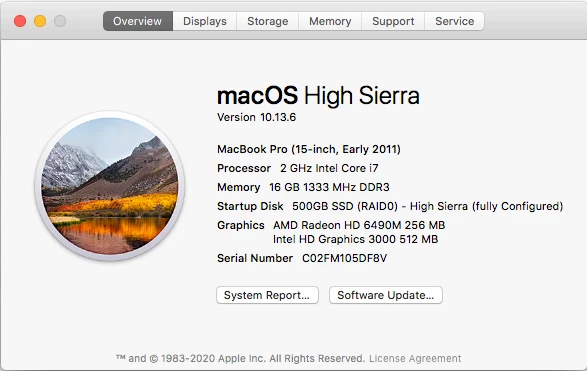Open System Report
Viewport: 587px width, 371px height.
click(x=267, y=295)
